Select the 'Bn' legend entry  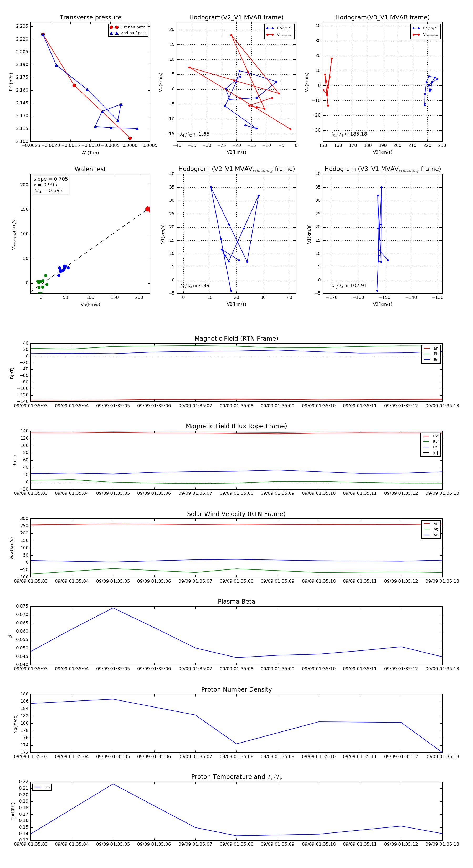431,360
